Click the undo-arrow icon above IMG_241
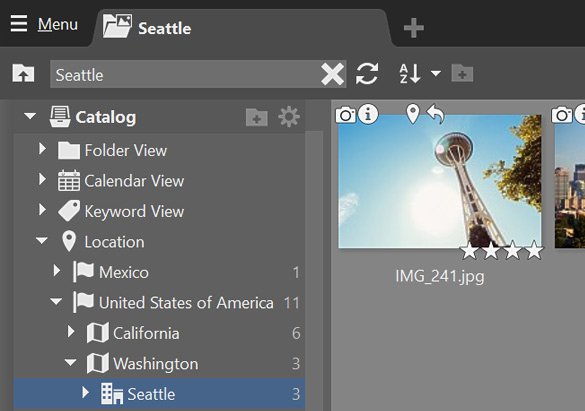585x411 pixels. (x=435, y=114)
